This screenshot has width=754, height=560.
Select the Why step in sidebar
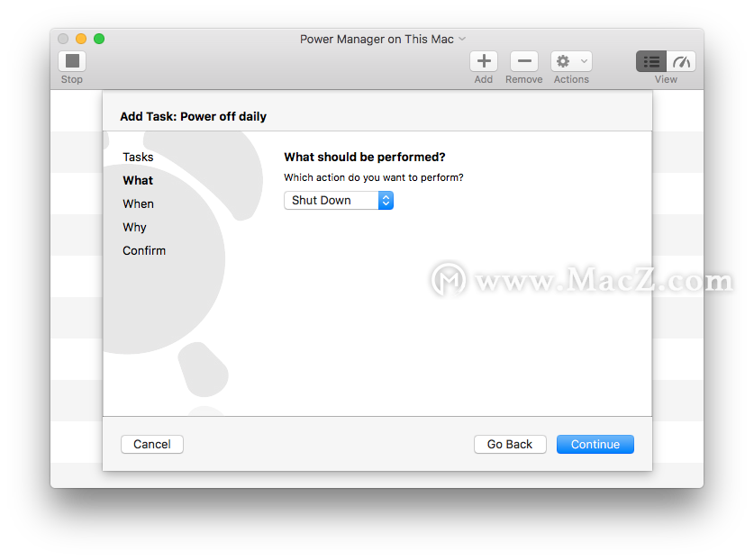[134, 228]
